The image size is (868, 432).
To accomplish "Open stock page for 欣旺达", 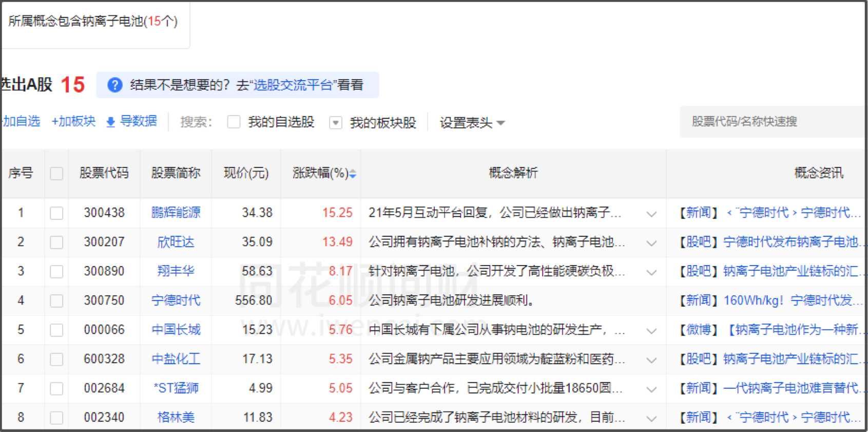I will 176,242.
